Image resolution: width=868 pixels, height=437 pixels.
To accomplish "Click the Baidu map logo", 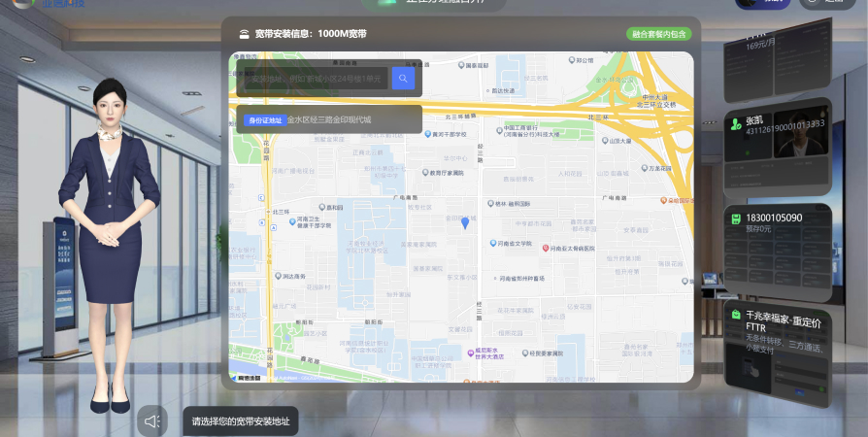I will (x=250, y=377).
